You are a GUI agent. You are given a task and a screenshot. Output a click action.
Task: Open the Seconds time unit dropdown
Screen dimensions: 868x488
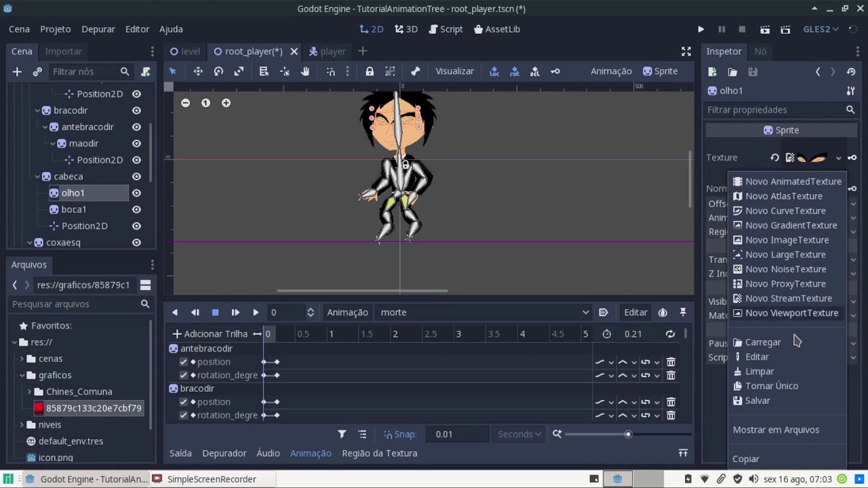(x=519, y=434)
